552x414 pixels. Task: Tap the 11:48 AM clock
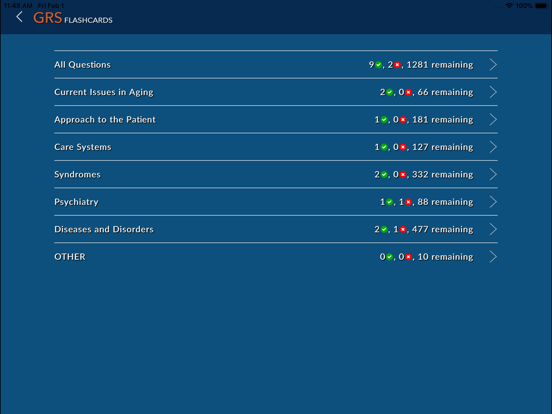(18, 6)
